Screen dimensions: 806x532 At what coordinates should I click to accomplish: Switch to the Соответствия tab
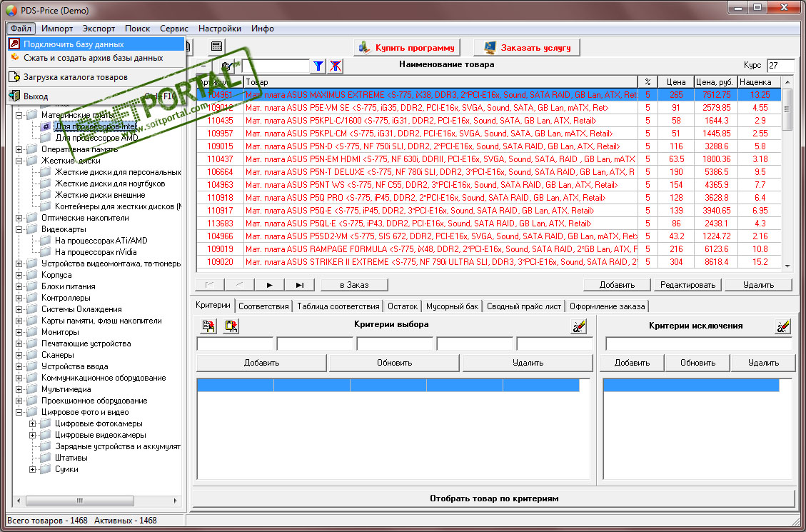(263, 306)
